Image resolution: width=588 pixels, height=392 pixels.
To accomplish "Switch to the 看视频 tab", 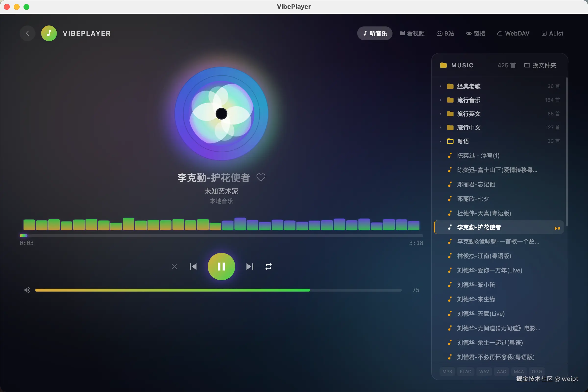I will click(412, 33).
